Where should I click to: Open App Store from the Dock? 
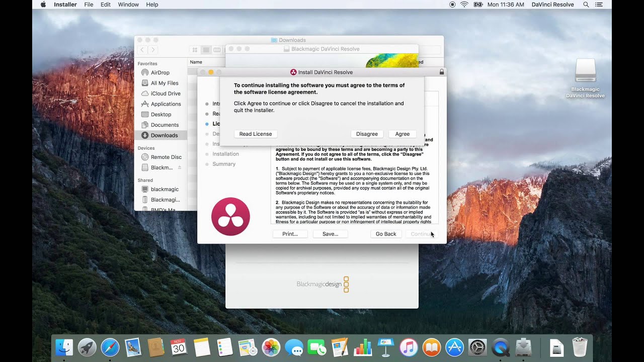tap(454, 347)
